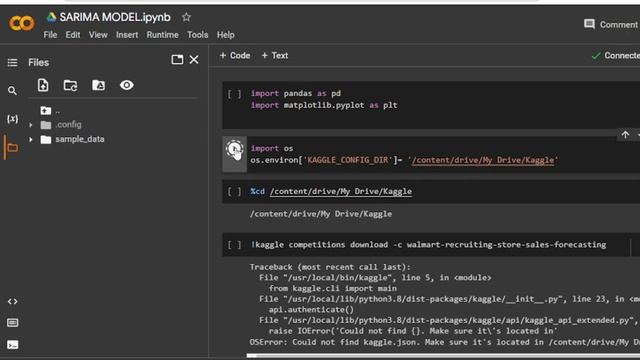The image size is (640, 360).
Task: Follow the /content/drive/My Drive/Kaggle string link
Action: tap(483, 160)
